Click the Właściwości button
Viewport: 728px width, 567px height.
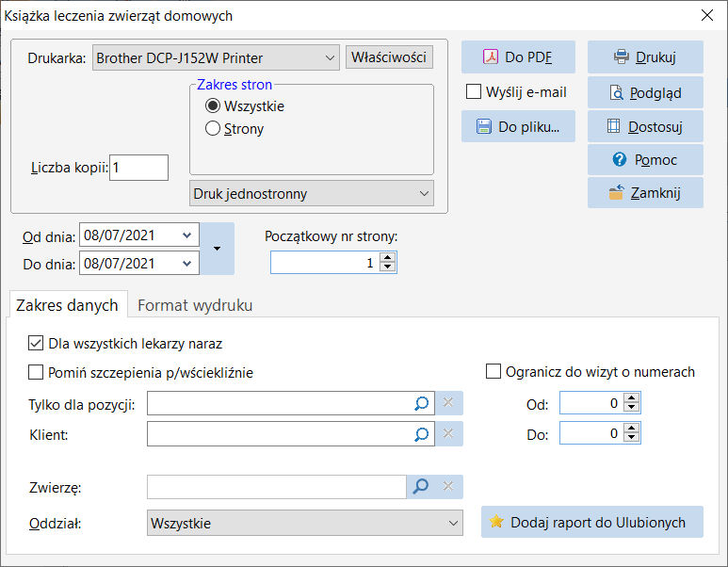[x=389, y=57]
